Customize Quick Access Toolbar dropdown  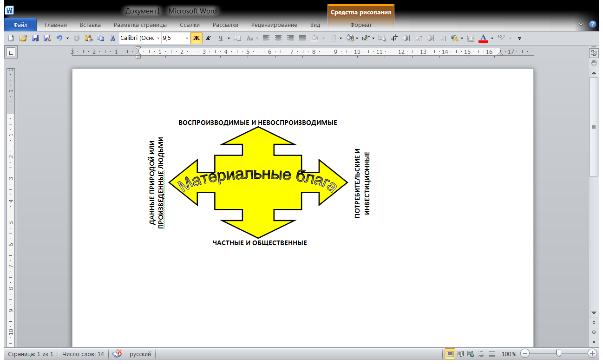pyautogui.click(x=519, y=38)
